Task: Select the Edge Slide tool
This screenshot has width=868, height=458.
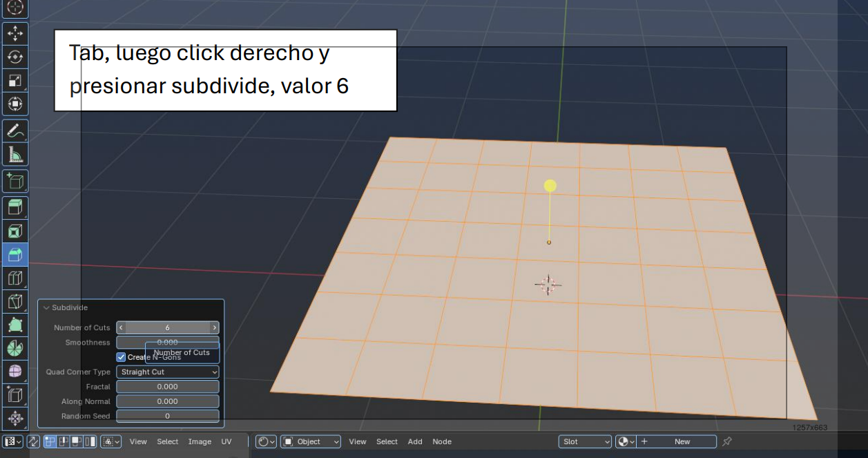Action: (x=15, y=395)
